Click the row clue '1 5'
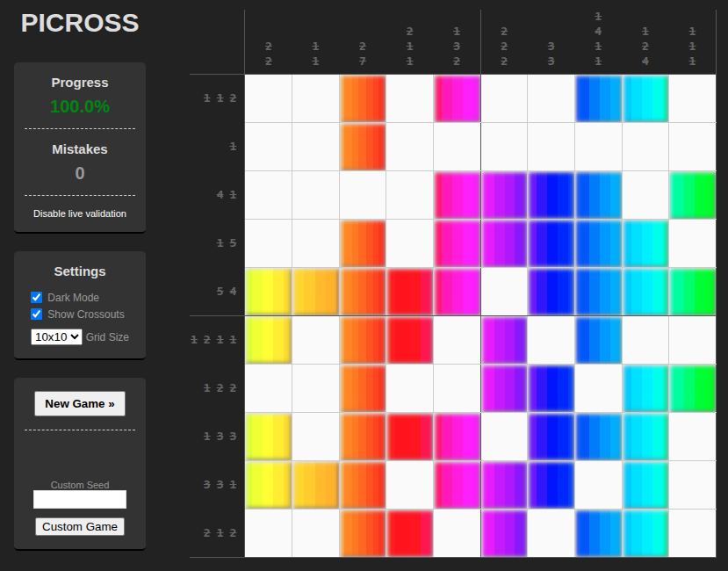 227,243
